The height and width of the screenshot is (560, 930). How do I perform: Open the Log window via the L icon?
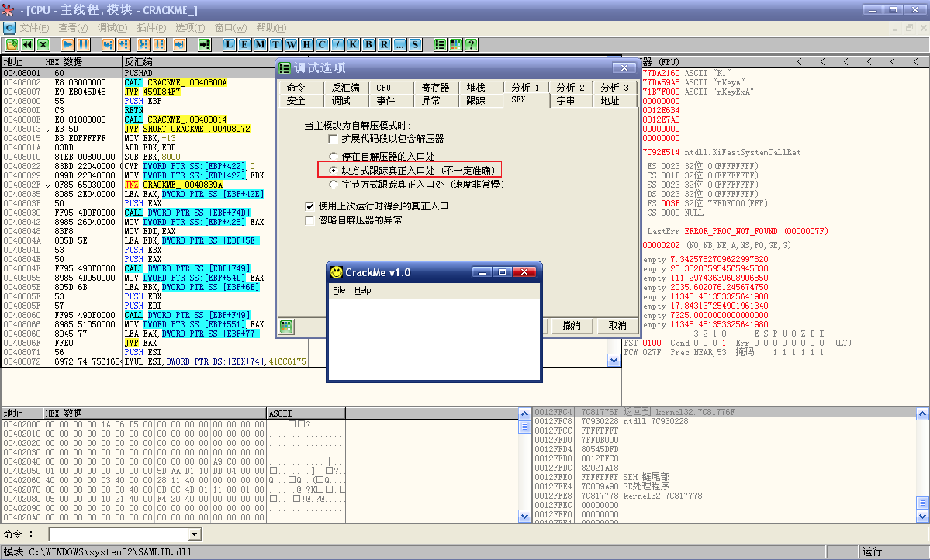tap(228, 45)
